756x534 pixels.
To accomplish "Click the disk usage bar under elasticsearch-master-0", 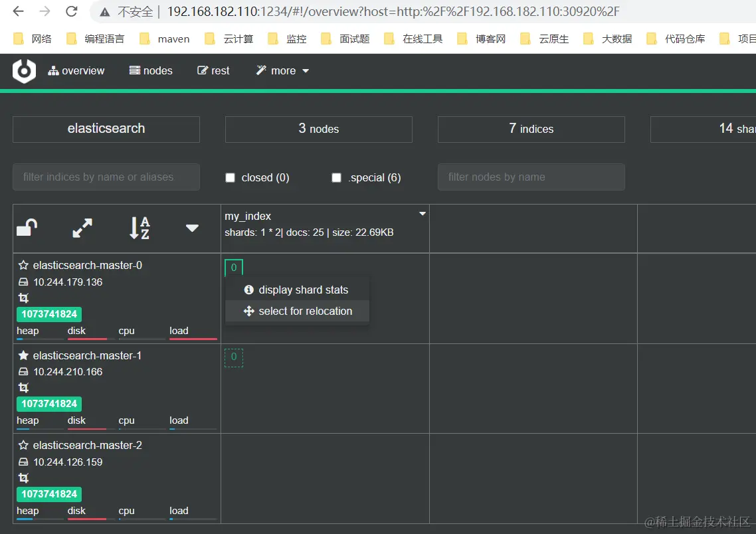I will click(x=86, y=339).
